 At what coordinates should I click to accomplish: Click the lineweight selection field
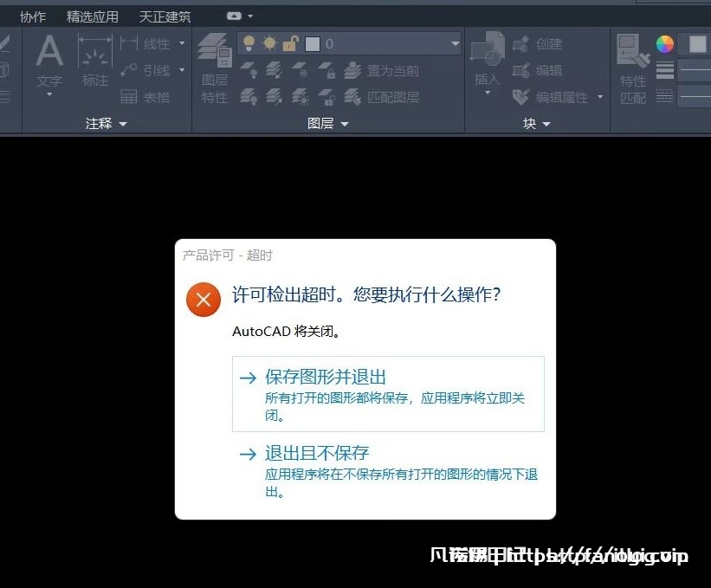695,70
